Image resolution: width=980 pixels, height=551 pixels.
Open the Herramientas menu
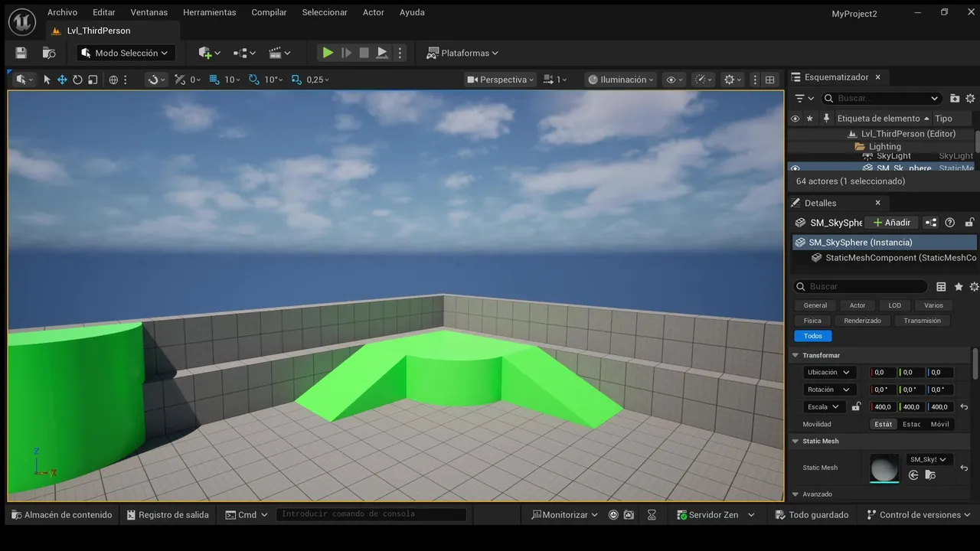[210, 12]
